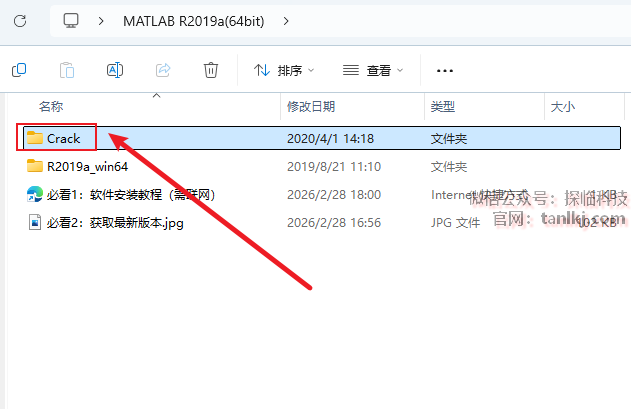
Task: Click date 2026/2/28 18:00
Action: tap(334, 194)
